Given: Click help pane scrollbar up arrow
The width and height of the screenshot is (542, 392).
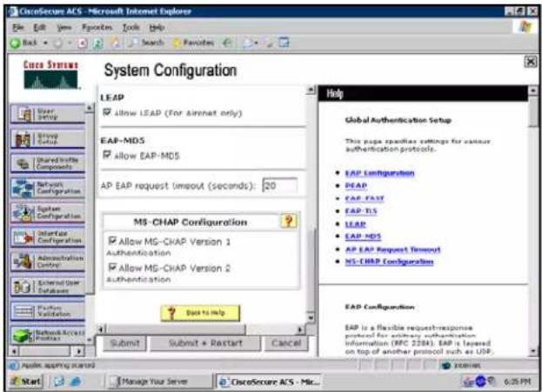Looking at the screenshot, I should tap(532, 90).
